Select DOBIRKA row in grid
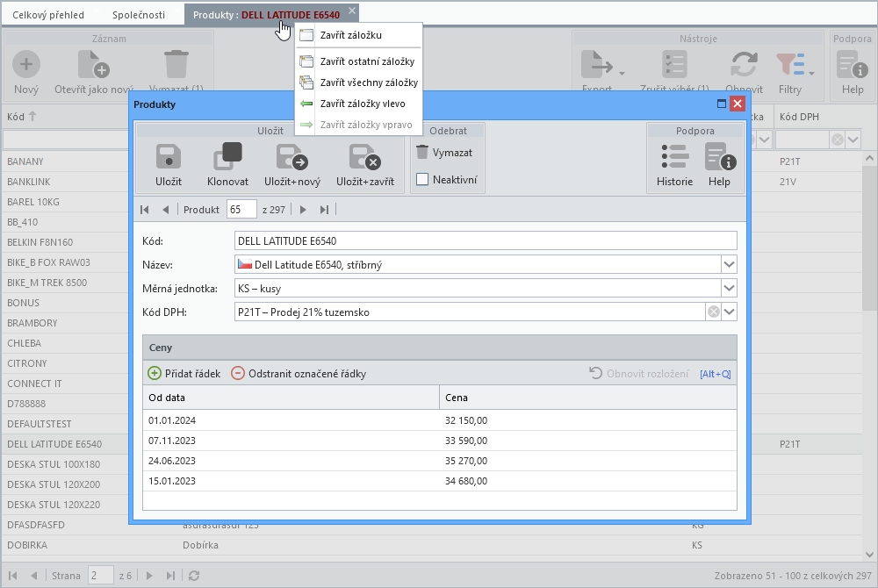This screenshot has height=588, width=878. (431, 545)
